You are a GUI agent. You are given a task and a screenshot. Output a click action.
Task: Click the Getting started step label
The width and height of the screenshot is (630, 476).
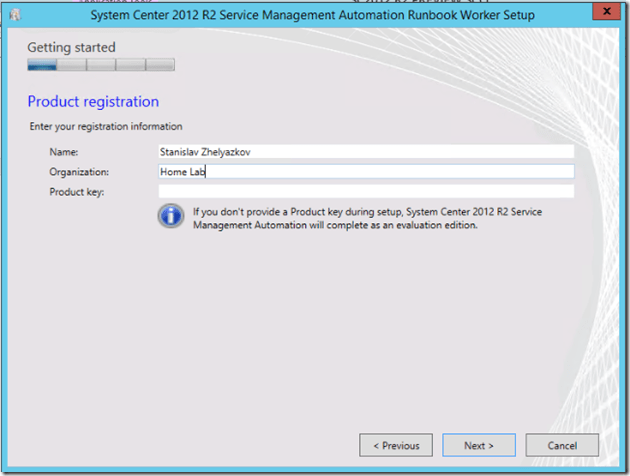point(71,47)
